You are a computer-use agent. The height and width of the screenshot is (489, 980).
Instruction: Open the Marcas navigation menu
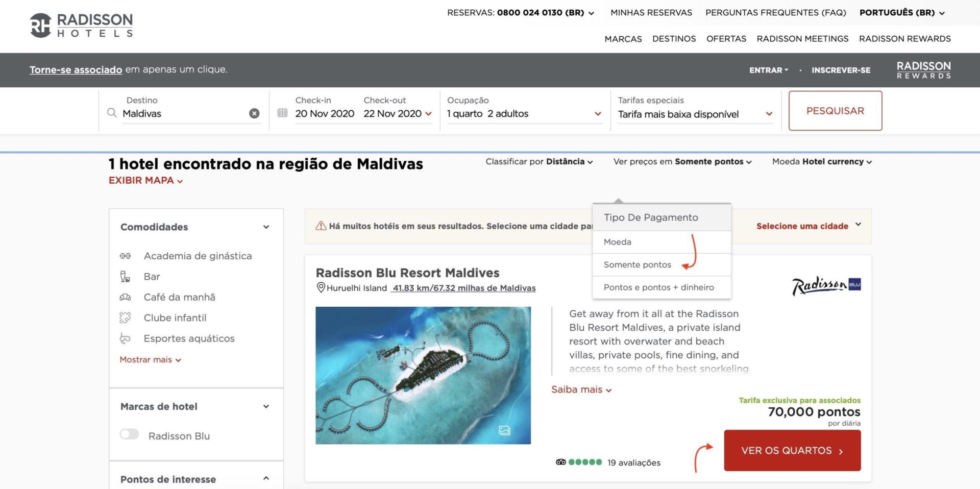623,39
